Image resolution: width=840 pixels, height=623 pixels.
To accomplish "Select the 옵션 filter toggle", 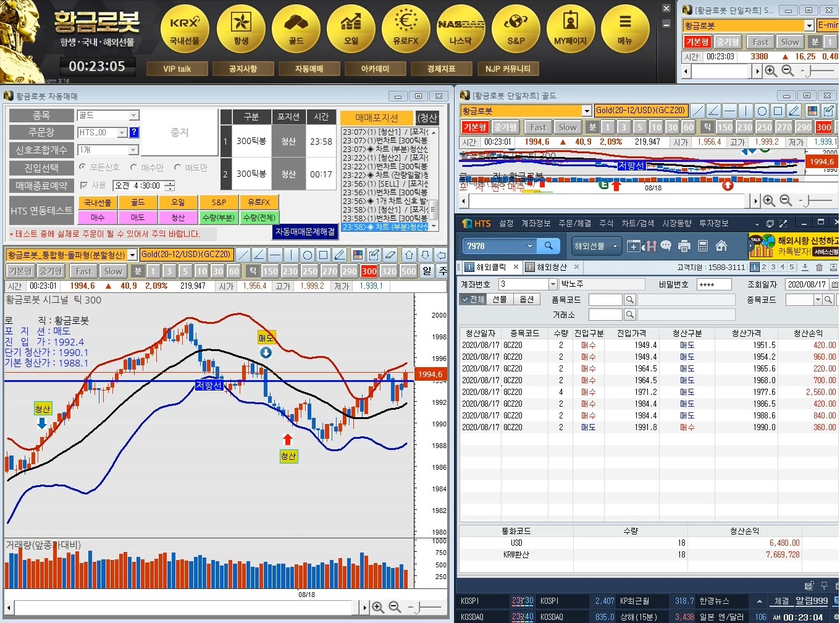I will tap(526, 299).
